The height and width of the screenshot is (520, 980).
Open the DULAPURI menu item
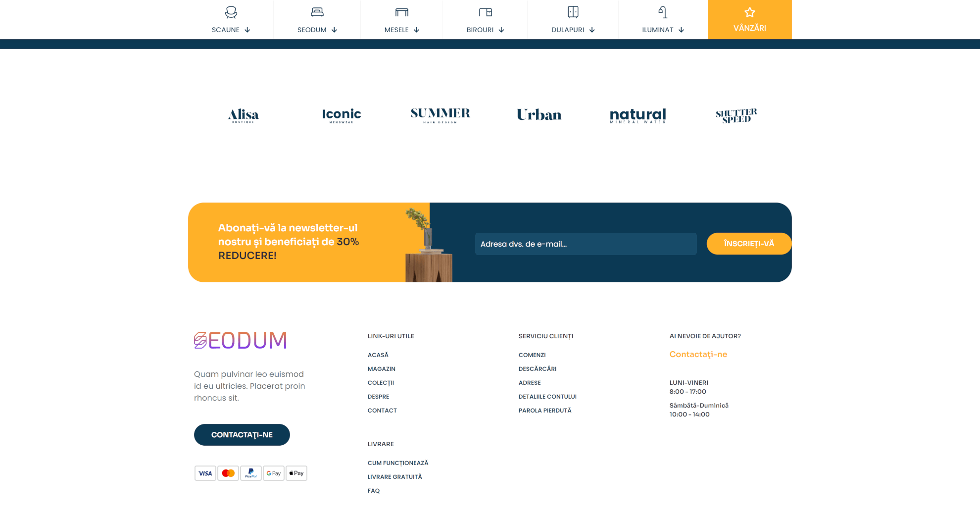tap(567, 30)
